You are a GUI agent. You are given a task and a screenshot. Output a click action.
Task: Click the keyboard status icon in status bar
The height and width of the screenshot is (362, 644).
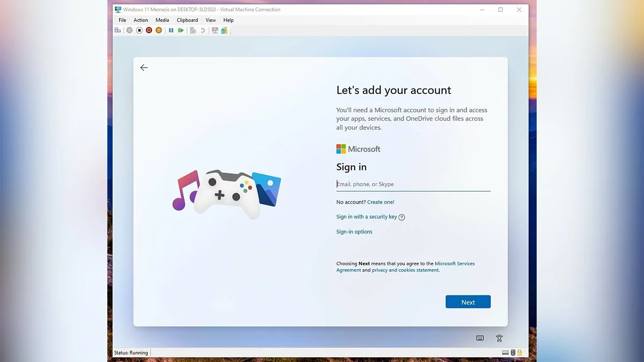(x=506, y=352)
